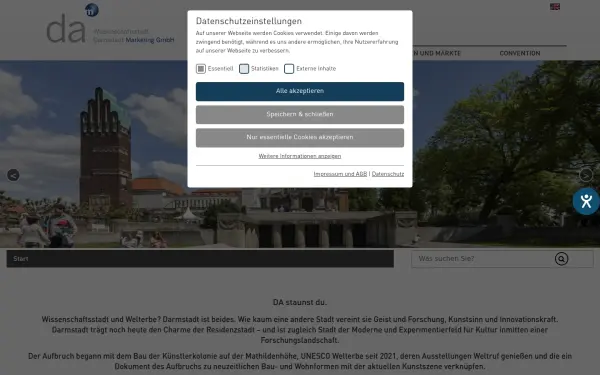Click the 'DA staunst du.' heading
This screenshot has height=375, width=600.
300,302
